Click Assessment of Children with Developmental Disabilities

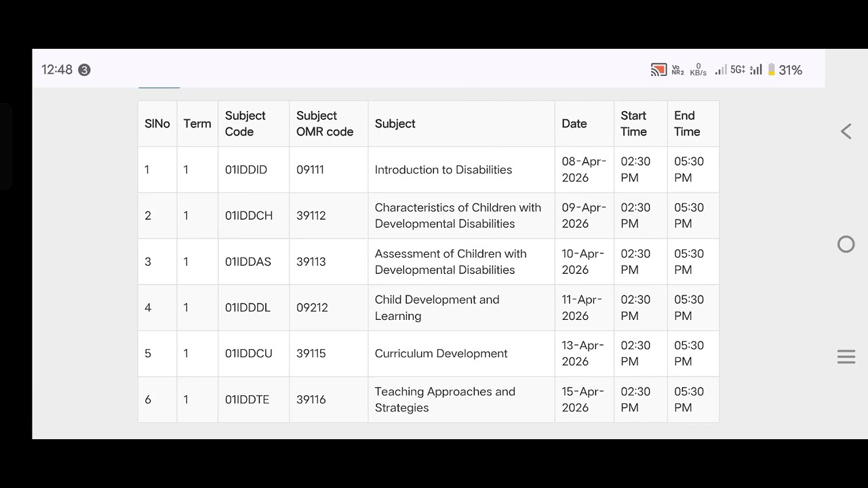coord(450,262)
